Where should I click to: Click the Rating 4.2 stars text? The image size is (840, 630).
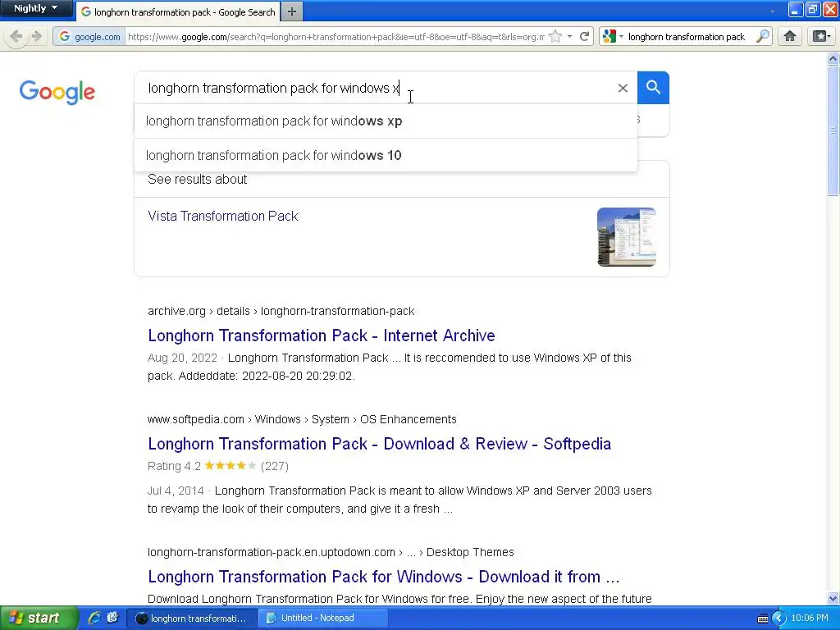[218, 466]
